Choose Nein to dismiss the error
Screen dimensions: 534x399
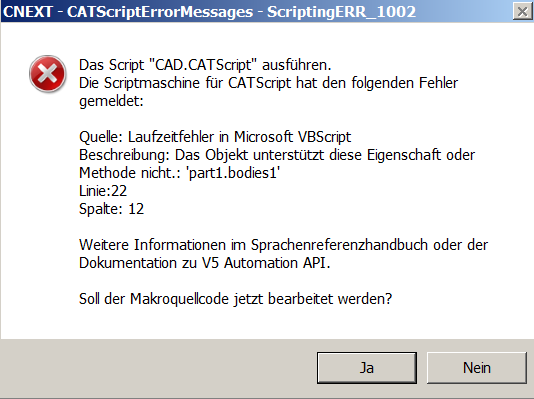coord(476,368)
